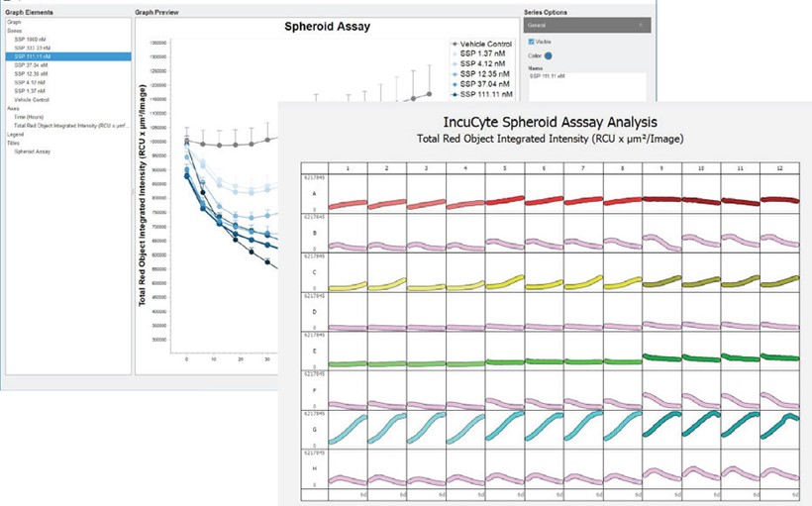Select SSP 333.33 nM in Graph Elements list
The image size is (812, 506).
point(30,47)
